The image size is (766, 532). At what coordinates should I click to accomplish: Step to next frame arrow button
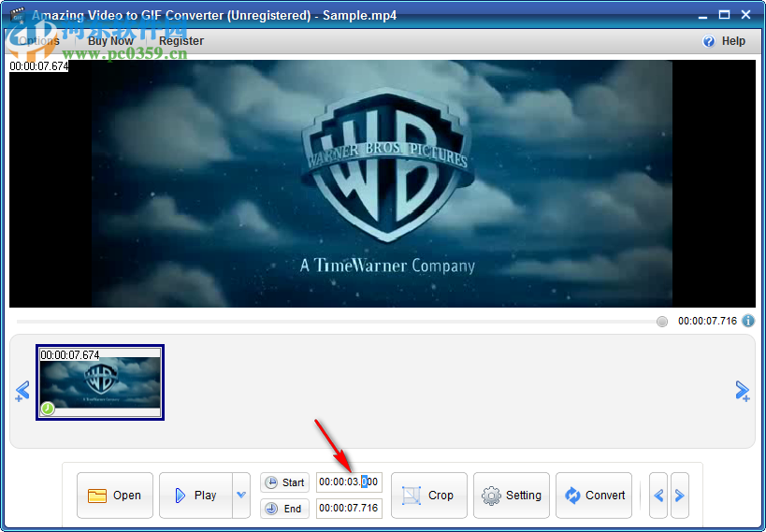pos(680,496)
